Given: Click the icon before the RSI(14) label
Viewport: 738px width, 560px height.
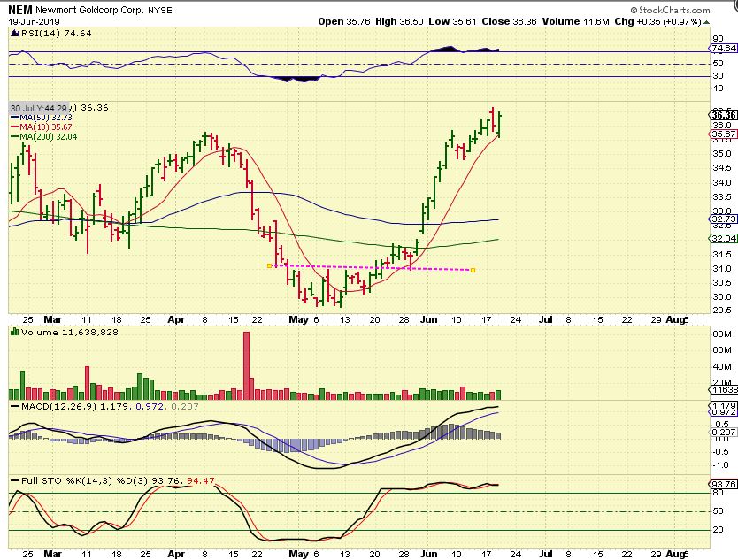Looking at the screenshot, I should 14,33.
